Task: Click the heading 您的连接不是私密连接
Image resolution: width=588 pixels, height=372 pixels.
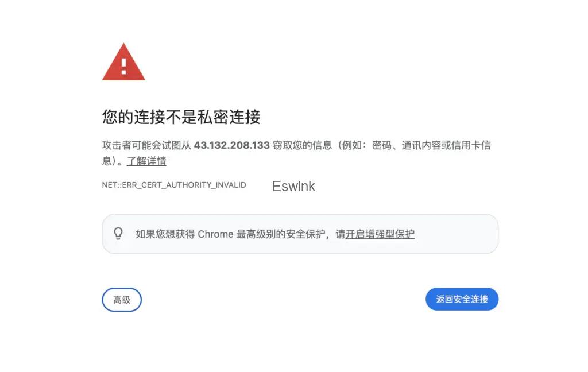Action: click(181, 117)
